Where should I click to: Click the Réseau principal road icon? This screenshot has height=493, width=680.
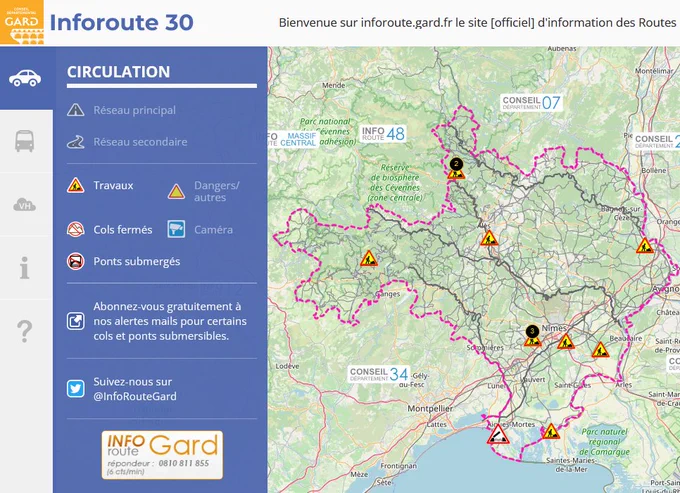click(75, 110)
